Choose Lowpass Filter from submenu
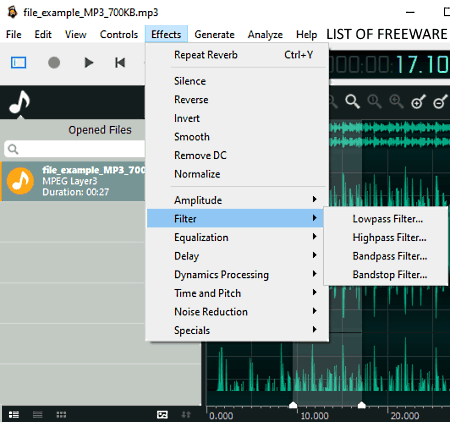Image resolution: width=450 pixels, height=422 pixels. 386,219
